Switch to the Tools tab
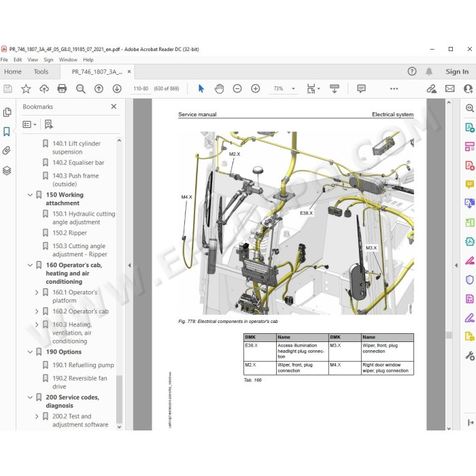The height and width of the screenshot is (476, 476). 41,71
